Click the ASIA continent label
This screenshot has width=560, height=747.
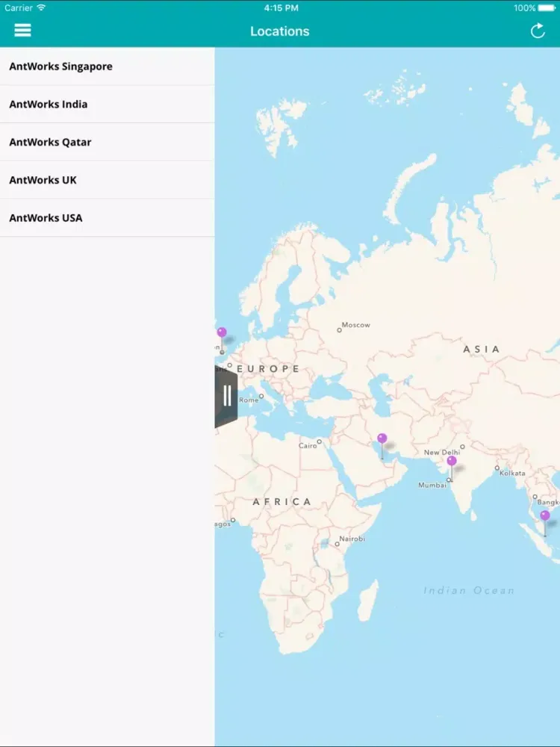pyautogui.click(x=481, y=349)
